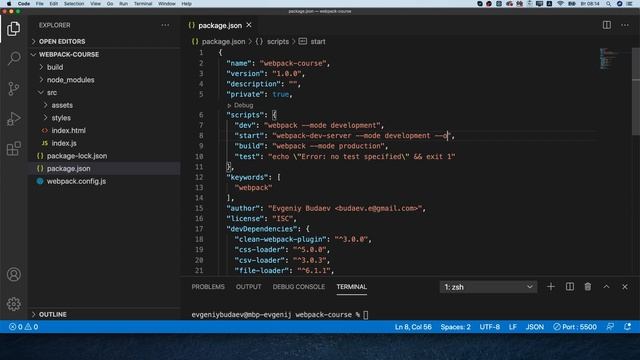Screen dimensions: 640x360
Task: Create a new terminal with plus icon
Action: pos(551,287)
